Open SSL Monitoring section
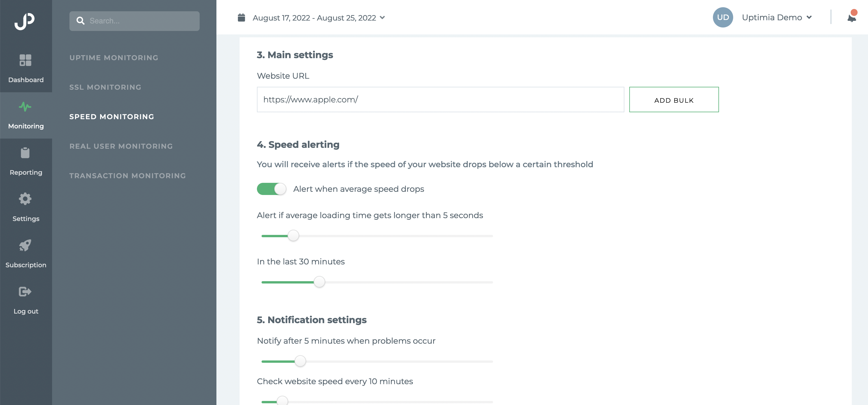The height and width of the screenshot is (405, 868). coord(105,87)
